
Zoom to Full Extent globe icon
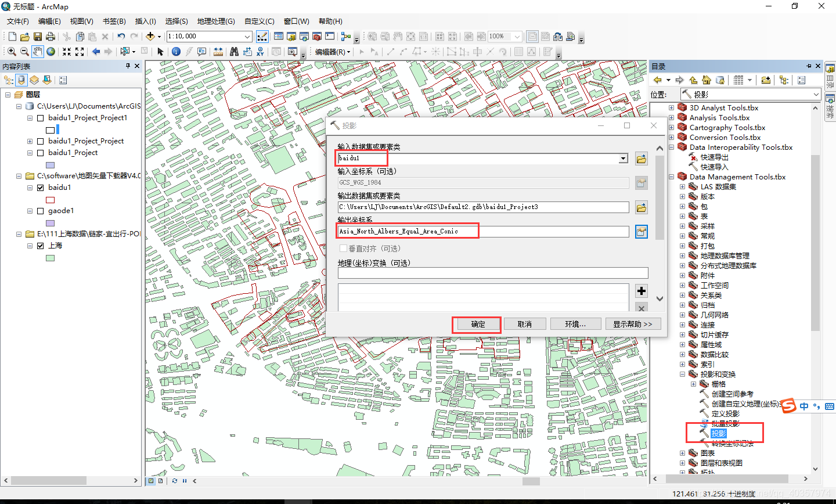tap(51, 52)
